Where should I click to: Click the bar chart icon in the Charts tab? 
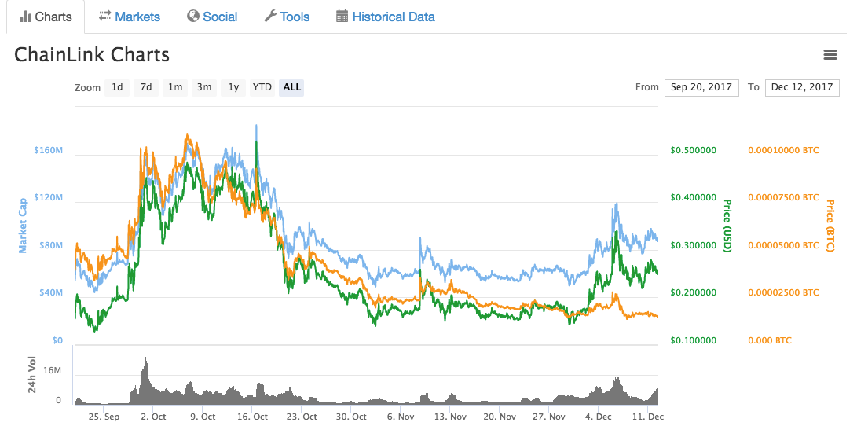[25, 17]
